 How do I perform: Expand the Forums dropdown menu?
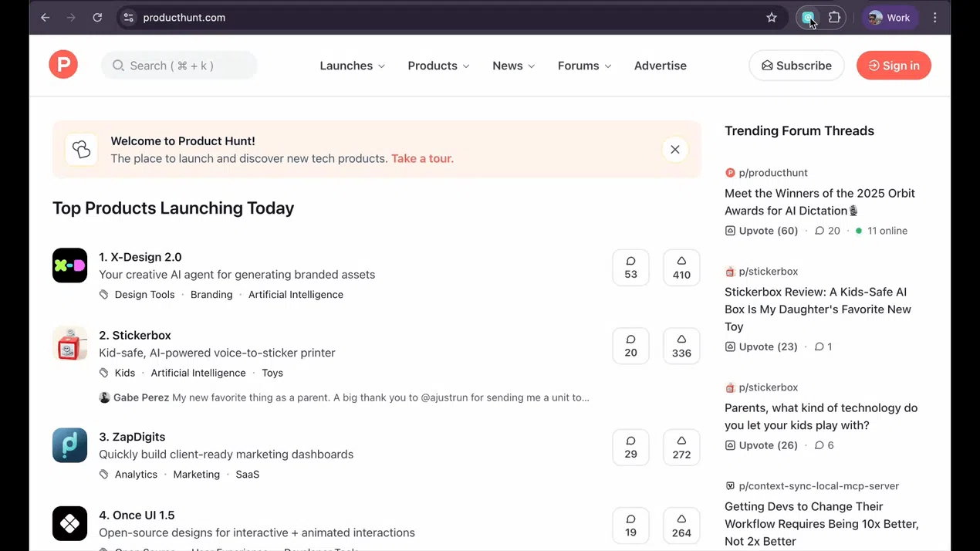tap(585, 66)
